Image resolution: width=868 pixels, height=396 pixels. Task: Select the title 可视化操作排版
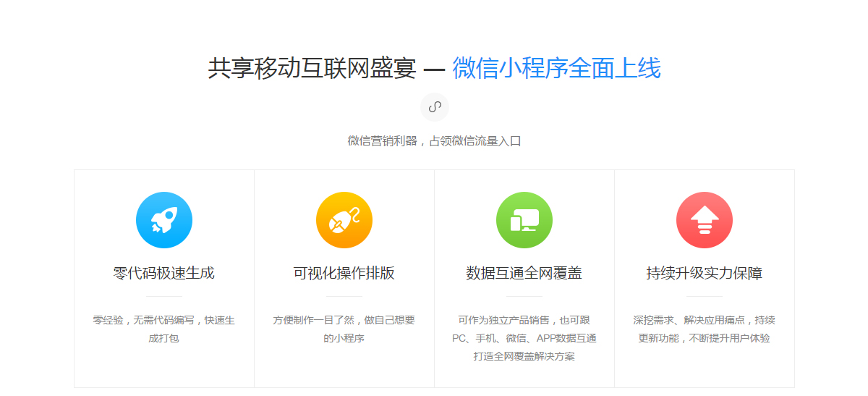click(344, 274)
